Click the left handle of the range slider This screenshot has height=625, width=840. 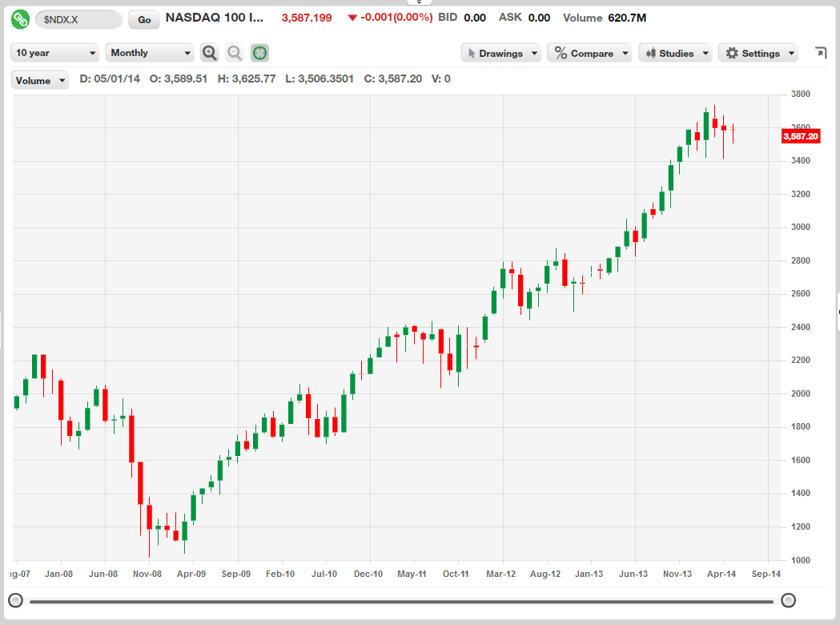(x=15, y=600)
